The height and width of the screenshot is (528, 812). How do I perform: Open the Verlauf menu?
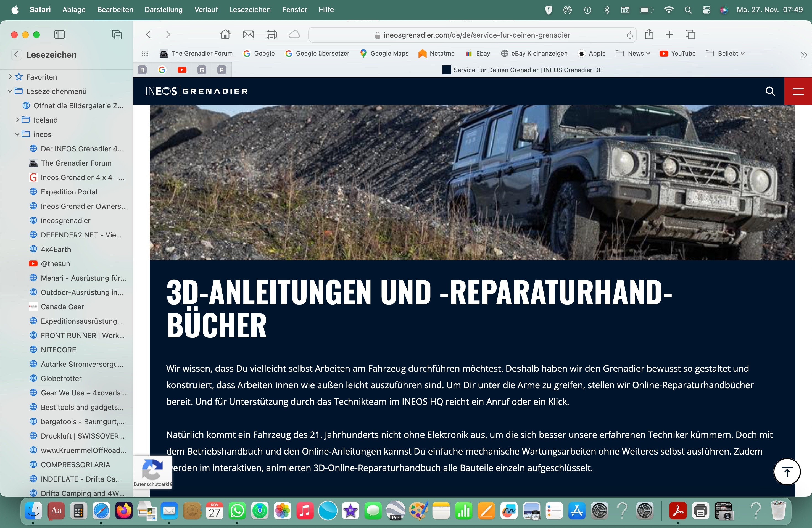pyautogui.click(x=206, y=10)
